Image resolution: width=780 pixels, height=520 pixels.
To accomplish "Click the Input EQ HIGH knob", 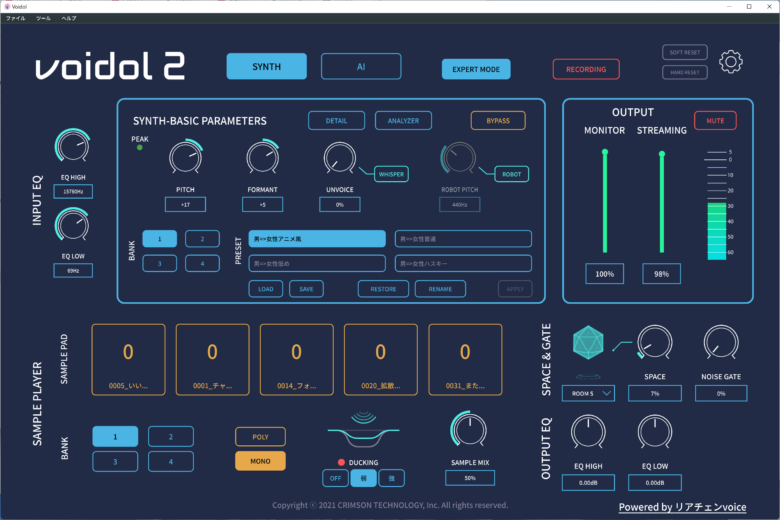I will pos(73,147).
